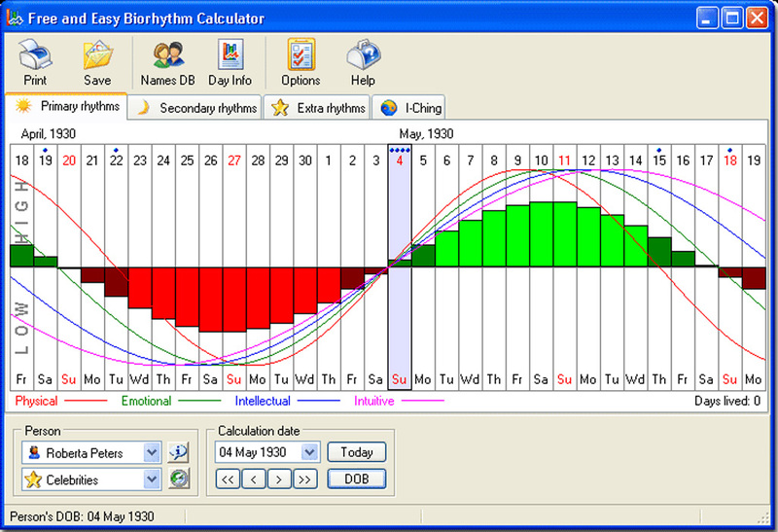Click the 'Physical' legend label
Screen dimensions: 778x532
pos(36,401)
